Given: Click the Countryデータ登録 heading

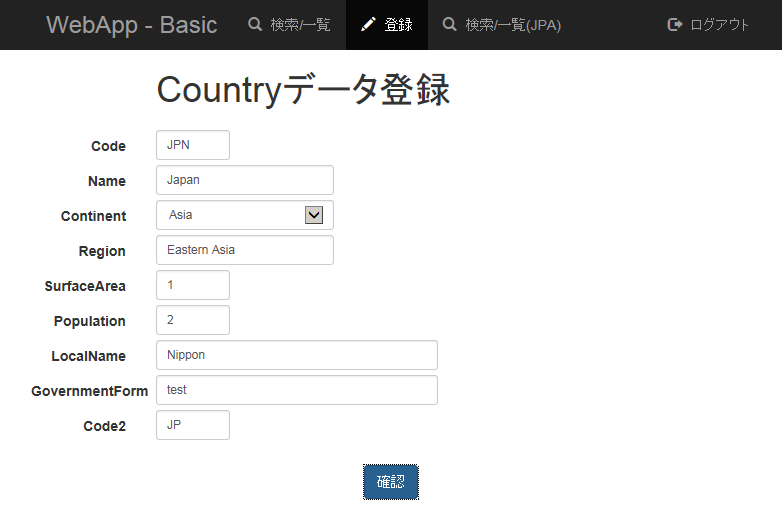Looking at the screenshot, I should (303, 90).
